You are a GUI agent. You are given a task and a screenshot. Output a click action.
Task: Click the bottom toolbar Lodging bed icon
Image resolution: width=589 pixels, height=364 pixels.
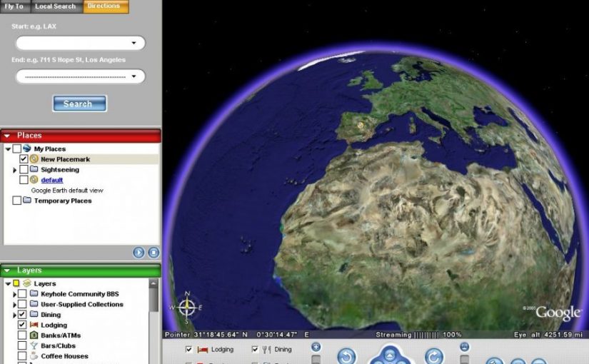point(203,350)
